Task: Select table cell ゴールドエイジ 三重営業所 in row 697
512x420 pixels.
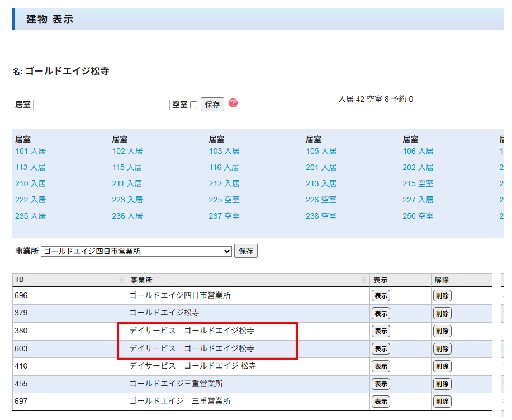Action: [x=248, y=401]
